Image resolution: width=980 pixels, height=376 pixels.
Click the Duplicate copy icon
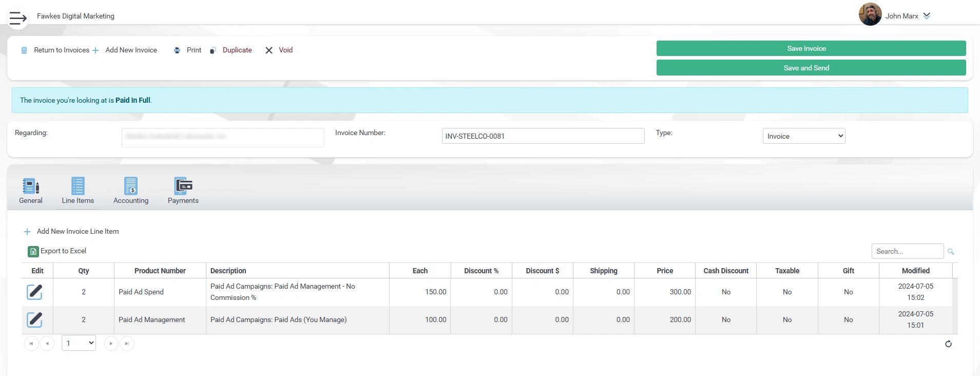(x=213, y=50)
